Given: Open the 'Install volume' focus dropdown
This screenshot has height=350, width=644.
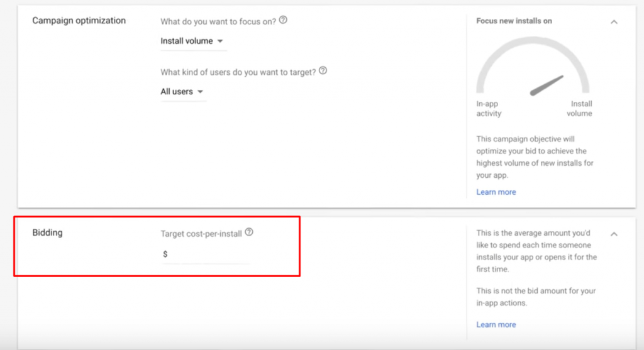Looking at the screenshot, I should [192, 41].
